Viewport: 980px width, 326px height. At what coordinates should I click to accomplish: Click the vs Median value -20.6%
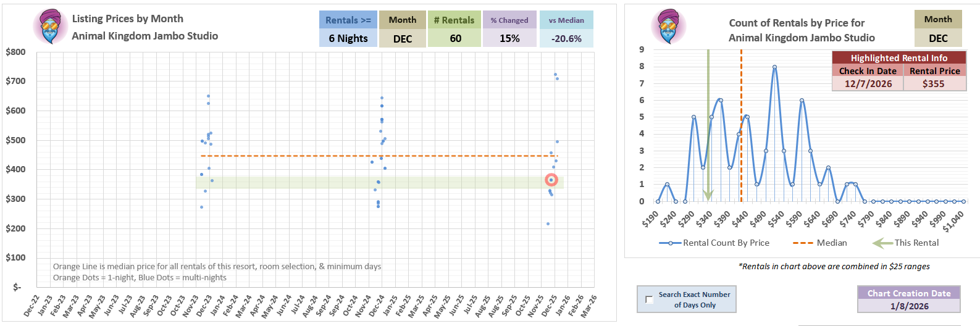(x=566, y=38)
